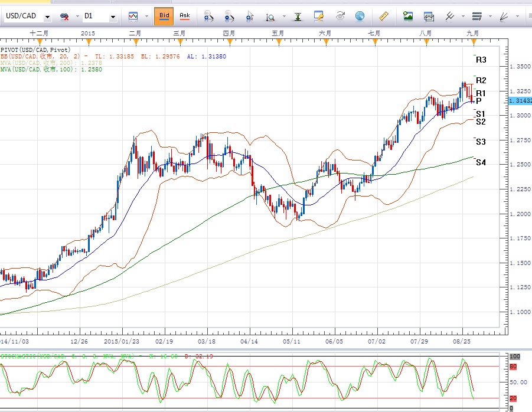Select the yellow ruler measuring tool
This screenshot has height=412, width=532.
[383, 16]
